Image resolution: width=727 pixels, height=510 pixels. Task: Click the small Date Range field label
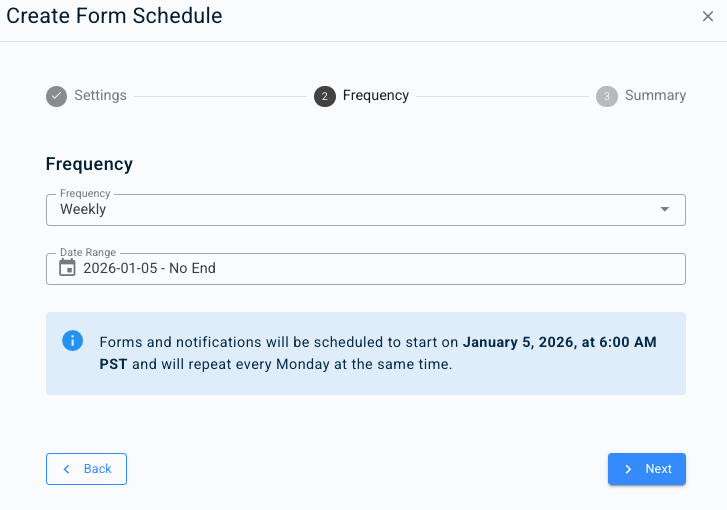(x=88, y=253)
